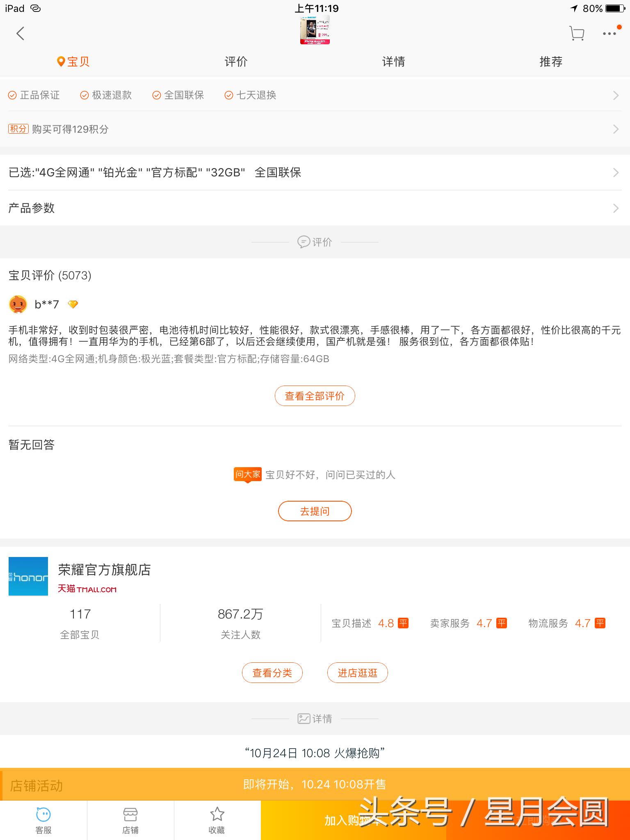
Task: Switch to the 宝贝 tab
Action: pyautogui.click(x=73, y=62)
